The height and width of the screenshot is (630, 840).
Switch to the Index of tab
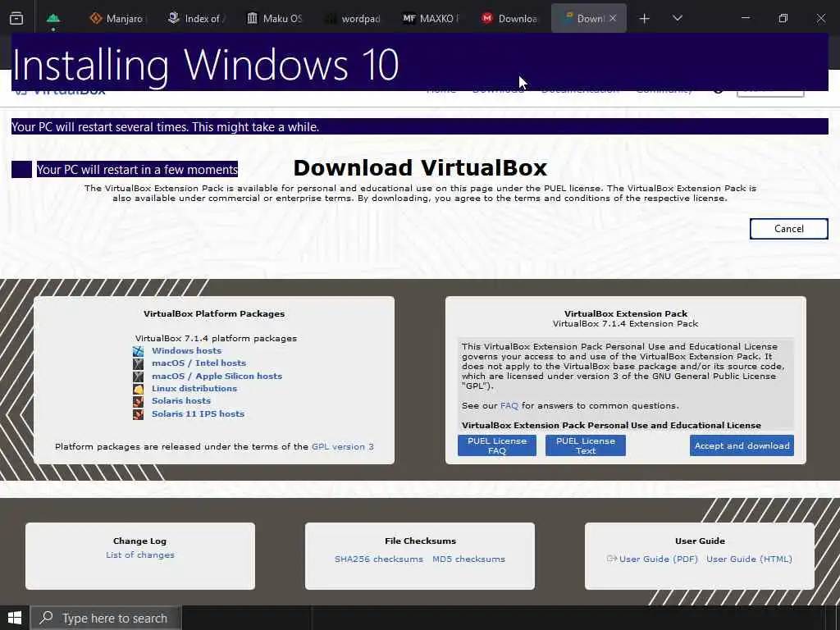click(195, 19)
